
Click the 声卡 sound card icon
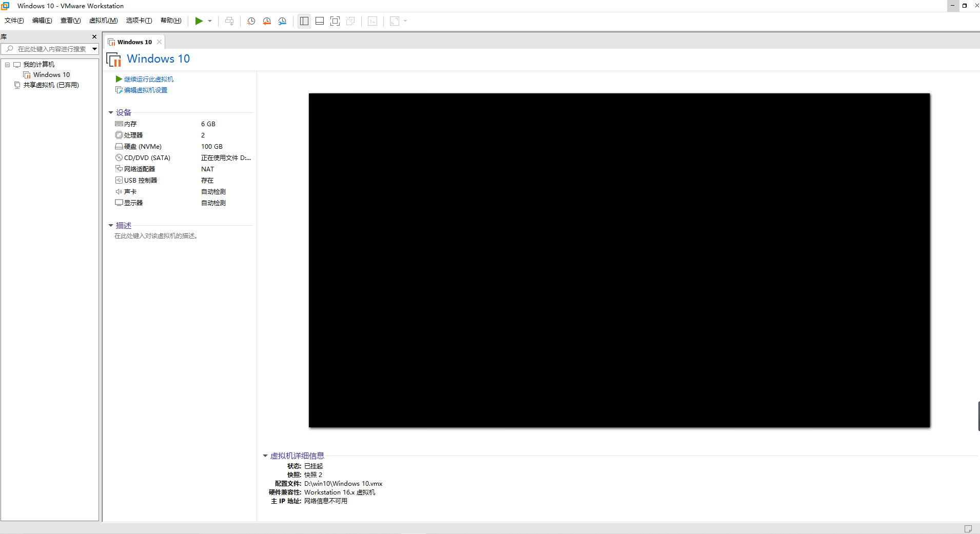click(x=119, y=192)
